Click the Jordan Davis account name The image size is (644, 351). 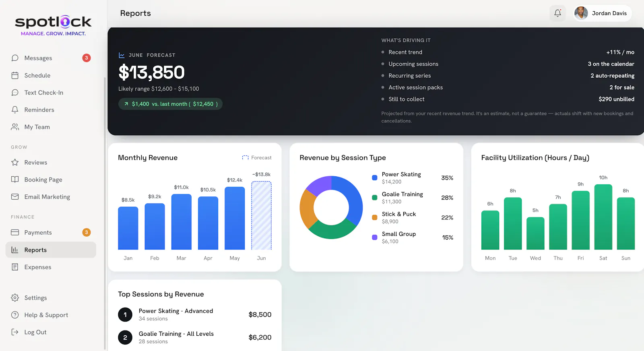coord(609,13)
